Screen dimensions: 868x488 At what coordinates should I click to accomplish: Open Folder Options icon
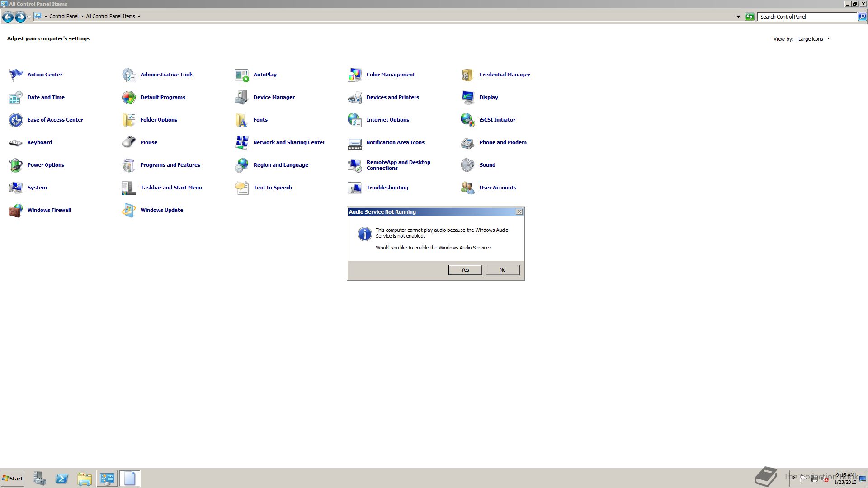click(129, 120)
